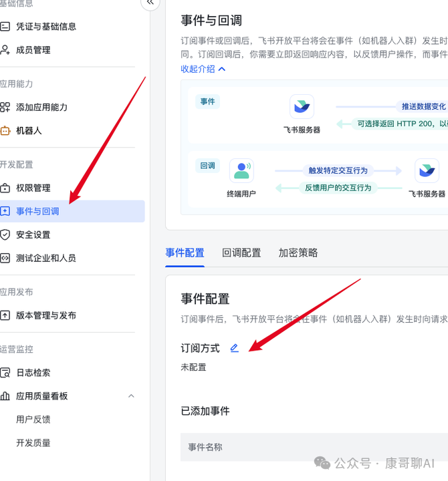The height and width of the screenshot is (481, 448).
Task: Open 权限管理 settings
Action: [33, 188]
